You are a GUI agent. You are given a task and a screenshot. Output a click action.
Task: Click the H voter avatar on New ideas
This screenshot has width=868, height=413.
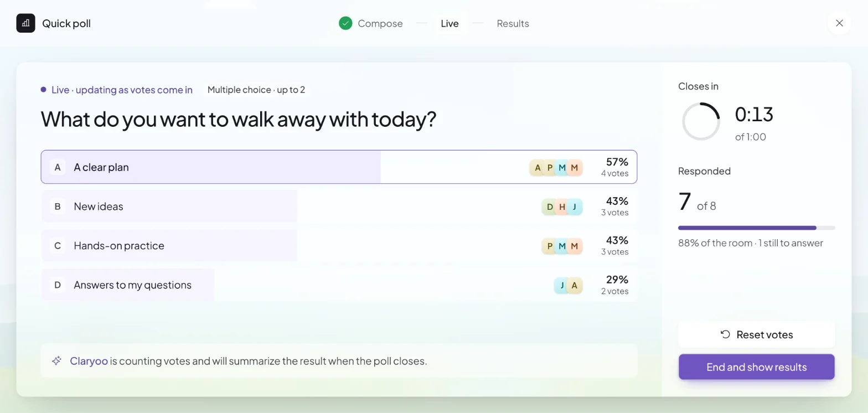coord(562,207)
